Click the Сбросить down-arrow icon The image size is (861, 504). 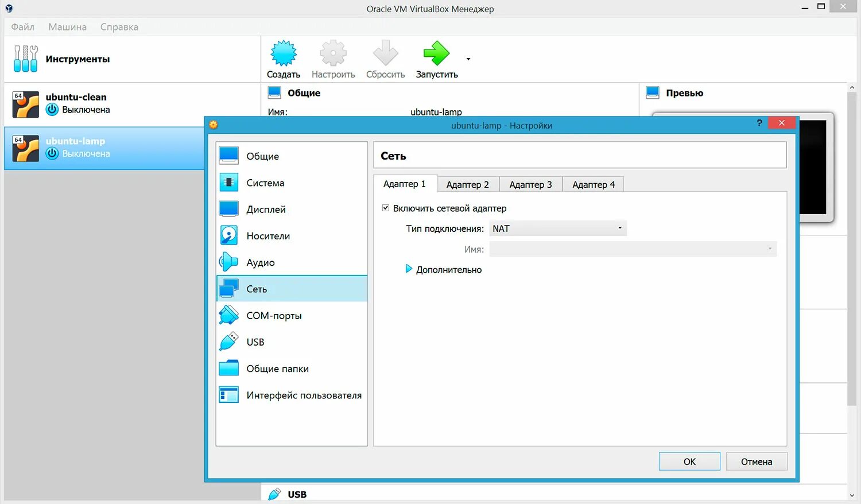(385, 53)
